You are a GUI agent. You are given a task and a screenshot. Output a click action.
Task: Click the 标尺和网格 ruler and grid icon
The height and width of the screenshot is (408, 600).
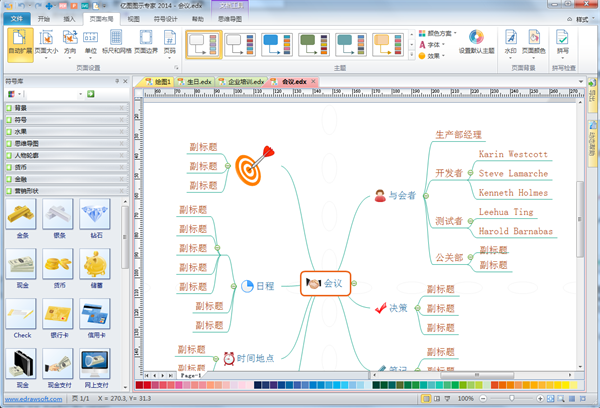click(116, 38)
